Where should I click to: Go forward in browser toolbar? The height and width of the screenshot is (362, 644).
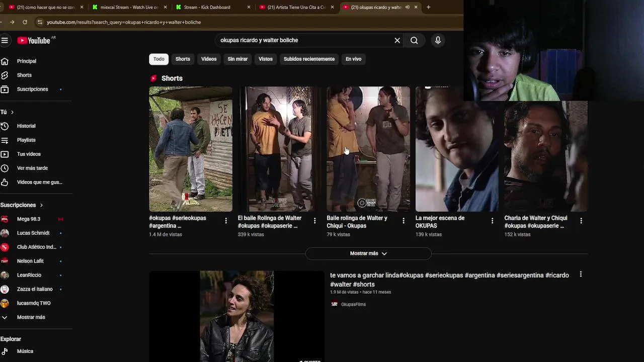click(12, 22)
